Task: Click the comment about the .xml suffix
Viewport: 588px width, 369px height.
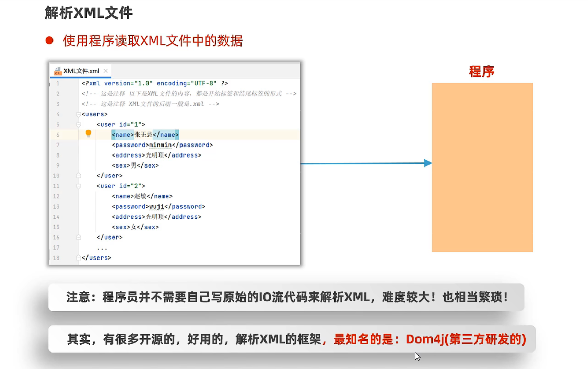Action: pos(150,104)
